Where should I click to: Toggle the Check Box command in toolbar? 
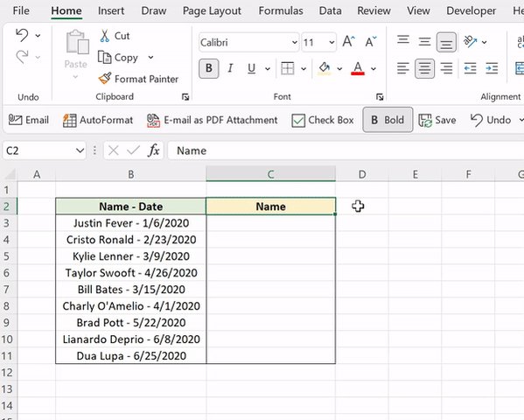[x=322, y=120]
